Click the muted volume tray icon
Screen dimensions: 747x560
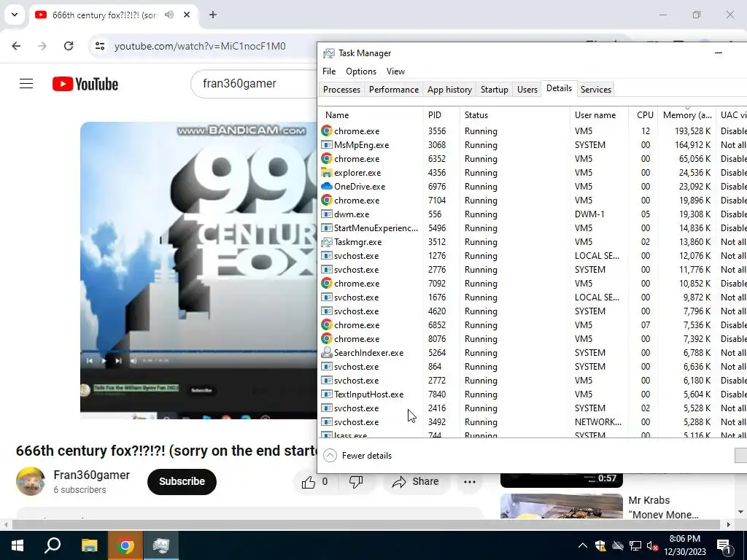pos(653,546)
